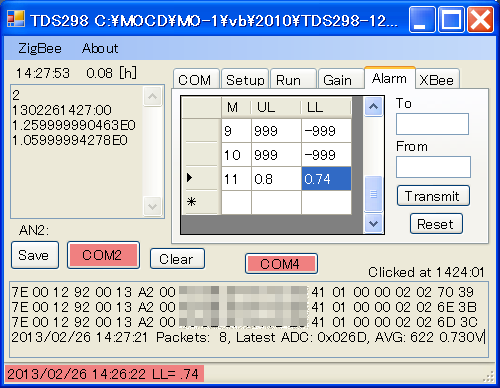Click the current row arrow header for row 11
This screenshot has width=500, height=388.
coord(201,179)
